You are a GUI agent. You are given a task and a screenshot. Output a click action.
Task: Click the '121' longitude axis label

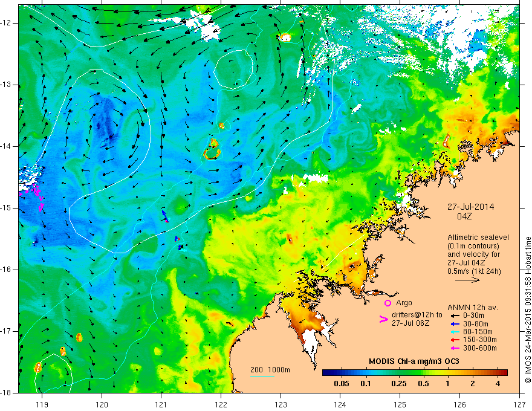click(161, 404)
